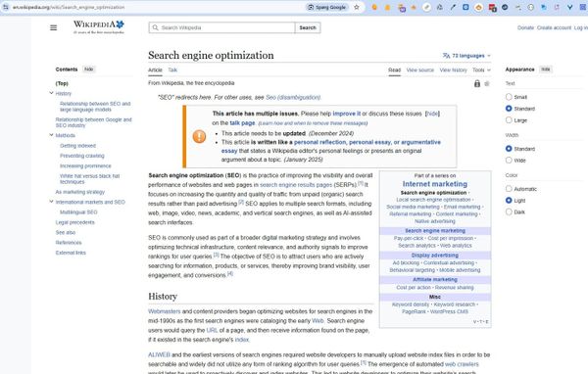Click the site information icon left of the URL
The width and height of the screenshot is (588, 374).
point(6,7)
